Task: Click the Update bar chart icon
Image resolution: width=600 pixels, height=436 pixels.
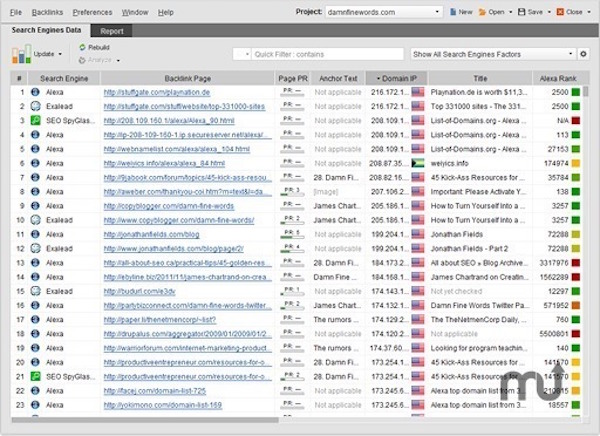Action: pyautogui.click(x=21, y=54)
